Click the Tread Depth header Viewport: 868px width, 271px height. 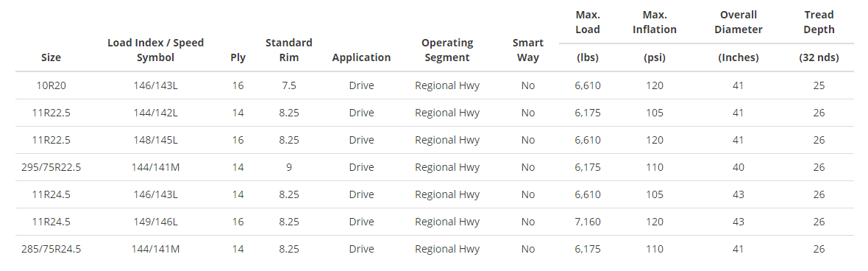[819, 22]
